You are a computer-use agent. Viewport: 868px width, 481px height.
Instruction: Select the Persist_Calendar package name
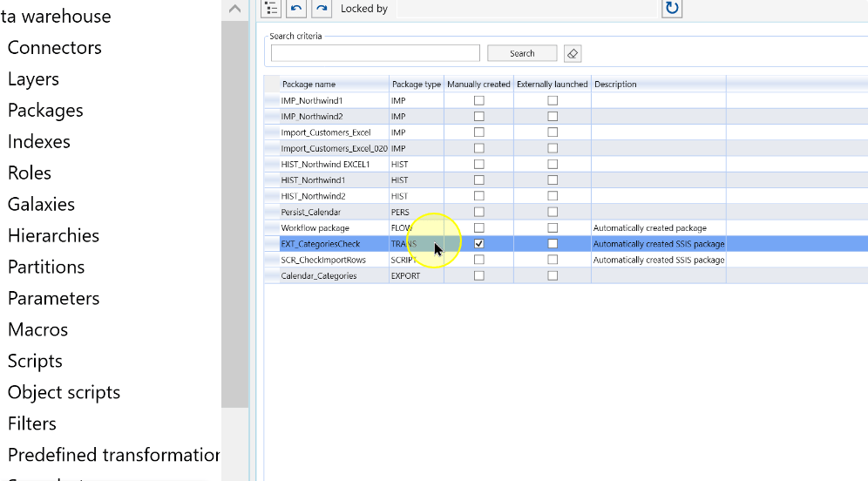(310, 212)
